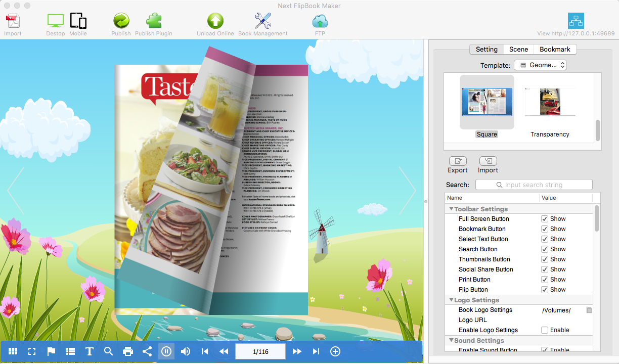Select the Transparency template thumbnail
The image size is (619, 364).
pyautogui.click(x=550, y=103)
